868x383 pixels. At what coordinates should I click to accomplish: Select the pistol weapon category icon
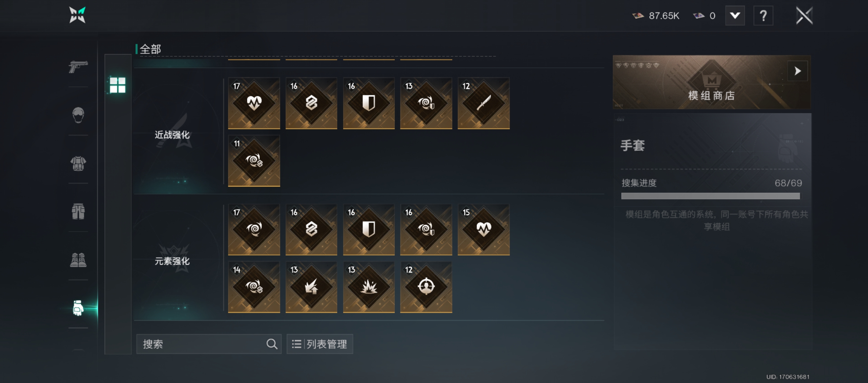tap(78, 66)
